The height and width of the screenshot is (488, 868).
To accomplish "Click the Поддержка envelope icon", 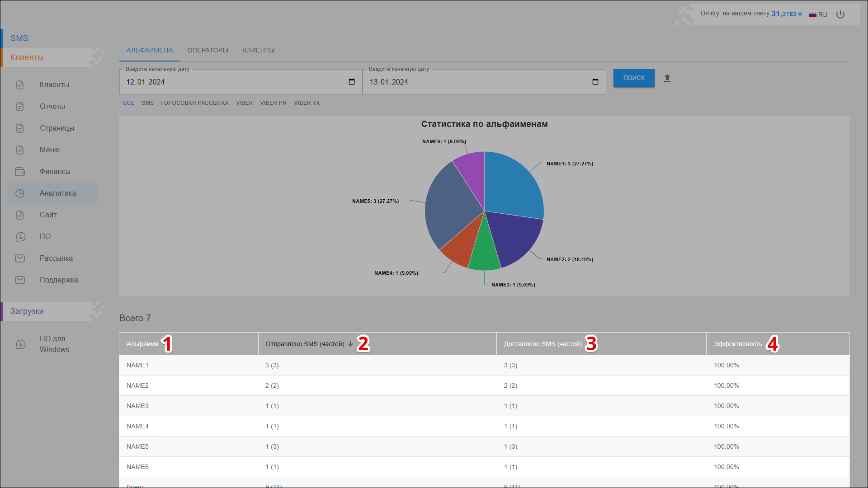I will coord(20,280).
